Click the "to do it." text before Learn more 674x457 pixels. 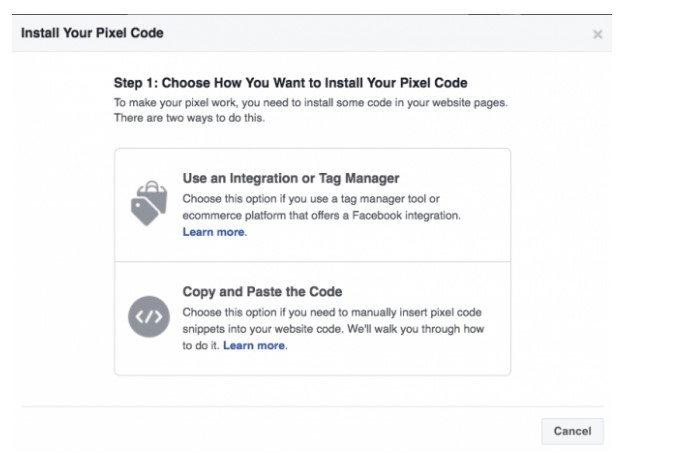tap(201, 345)
